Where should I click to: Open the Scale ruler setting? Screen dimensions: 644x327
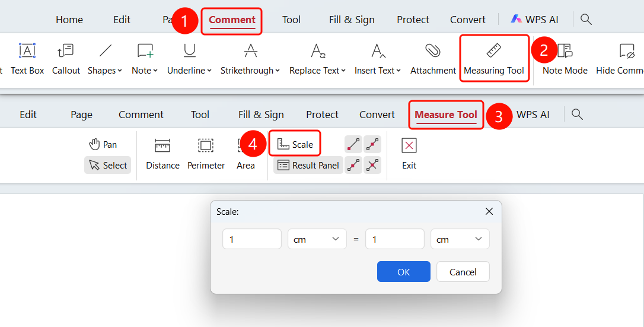[x=295, y=145]
